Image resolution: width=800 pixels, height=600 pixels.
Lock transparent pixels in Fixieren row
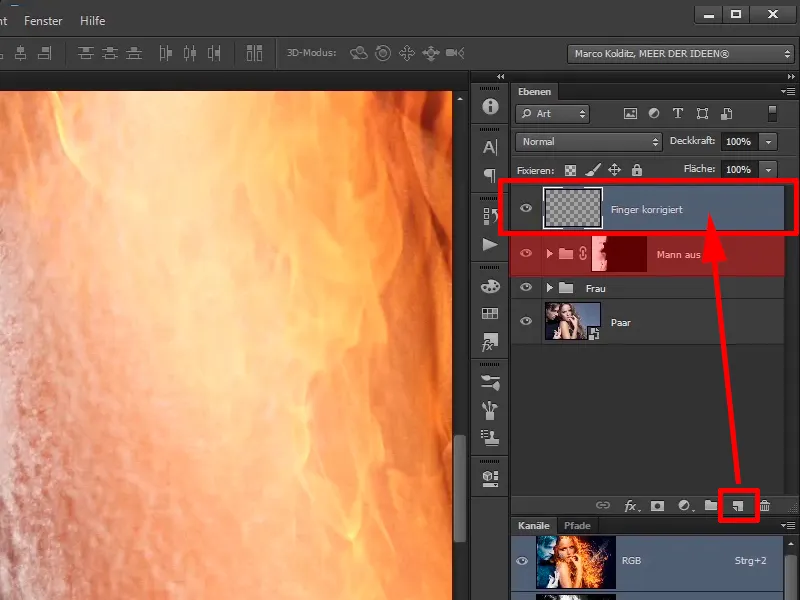pyautogui.click(x=570, y=170)
